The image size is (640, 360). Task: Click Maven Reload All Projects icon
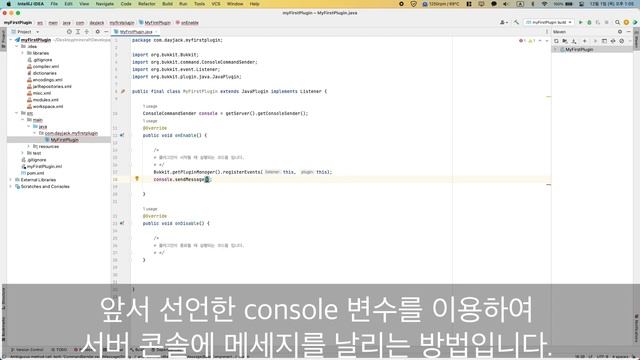pos(556,41)
